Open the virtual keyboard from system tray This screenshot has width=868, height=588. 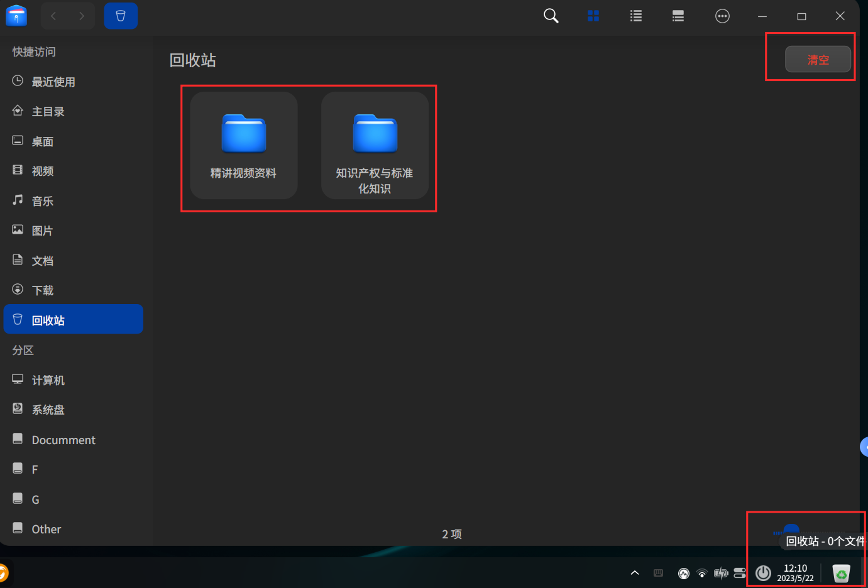click(x=659, y=572)
